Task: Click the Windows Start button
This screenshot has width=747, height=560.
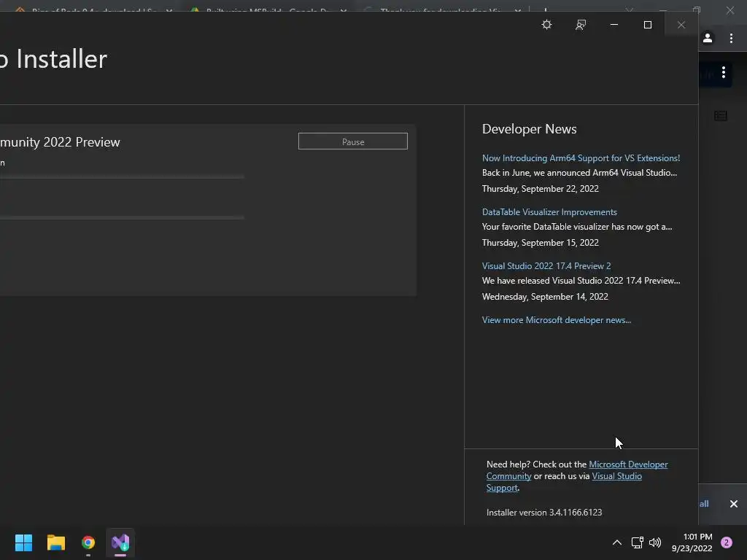Action: tap(23, 542)
